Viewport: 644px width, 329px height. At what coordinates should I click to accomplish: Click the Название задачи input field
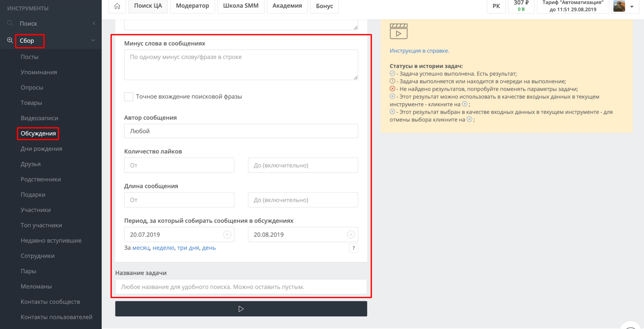click(x=241, y=286)
